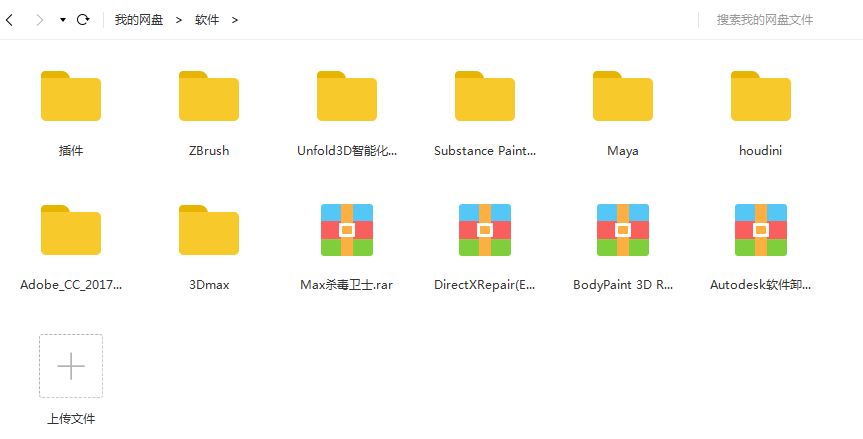Click the Adobe_CC_2017... folder name
863x439 pixels.
tap(71, 285)
